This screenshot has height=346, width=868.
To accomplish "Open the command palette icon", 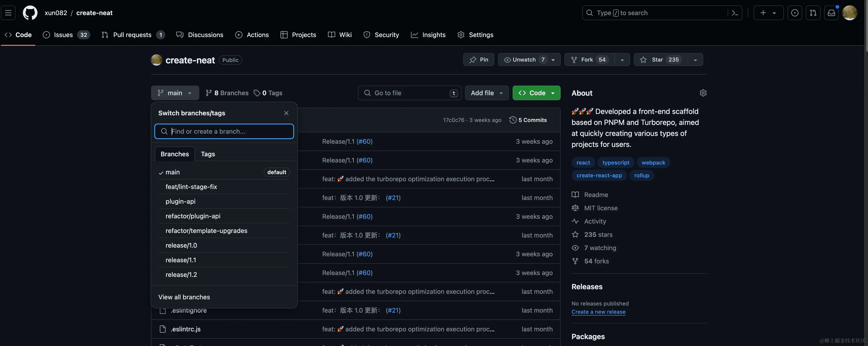I will [x=735, y=13].
